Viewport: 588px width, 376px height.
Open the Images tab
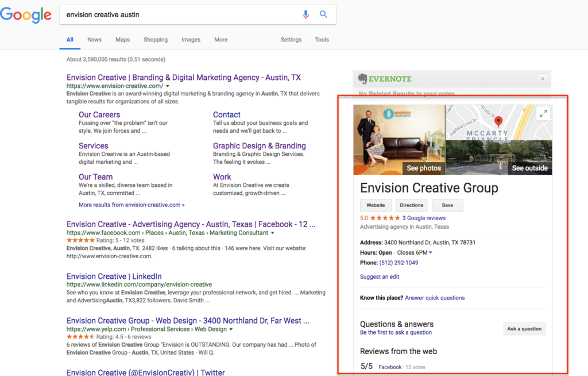coord(191,40)
